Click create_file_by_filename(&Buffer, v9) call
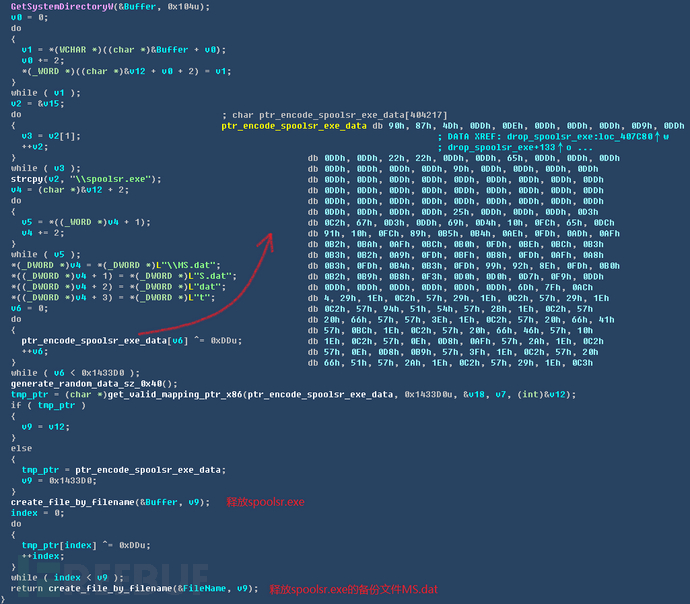Image resolution: width=690 pixels, height=604 pixels. pos(110,502)
